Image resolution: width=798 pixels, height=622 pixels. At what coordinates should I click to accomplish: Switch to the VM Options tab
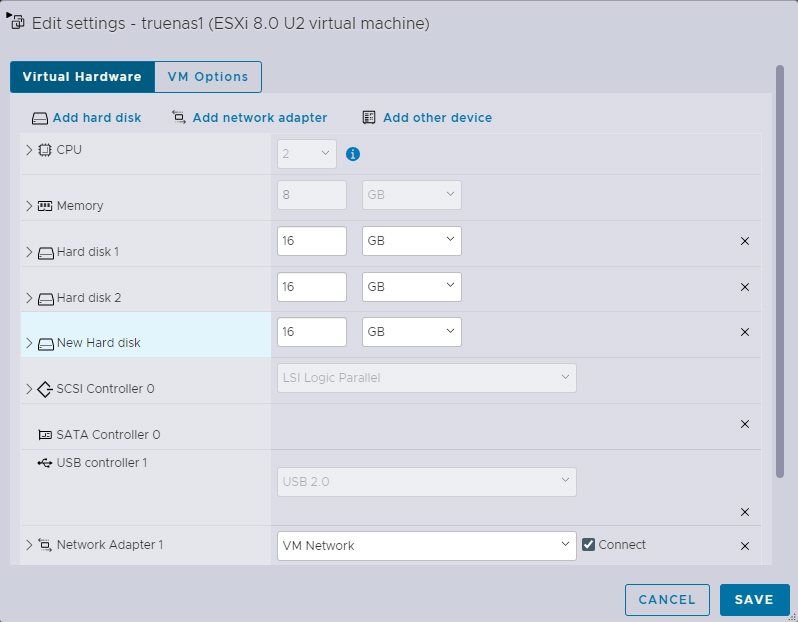coord(208,77)
